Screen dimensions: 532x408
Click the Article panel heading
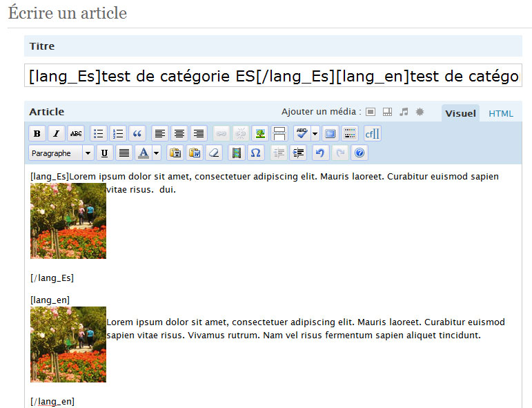[46, 112]
